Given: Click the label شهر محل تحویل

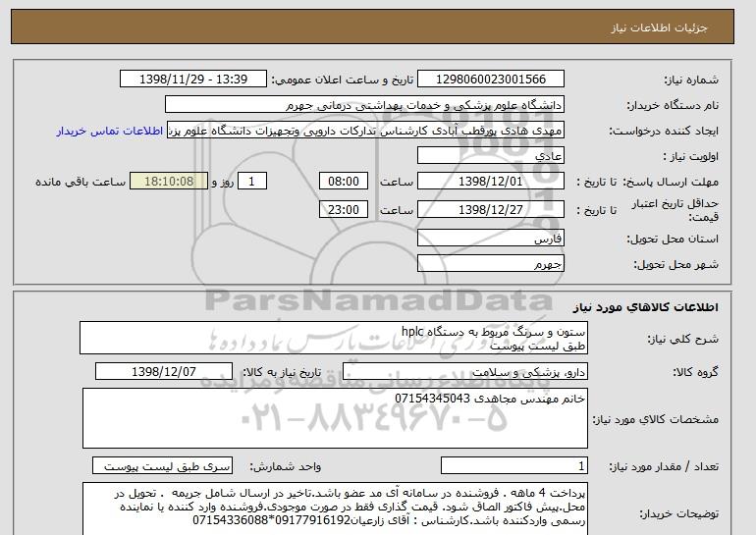Looking at the screenshot, I should pyautogui.click(x=675, y=264).
